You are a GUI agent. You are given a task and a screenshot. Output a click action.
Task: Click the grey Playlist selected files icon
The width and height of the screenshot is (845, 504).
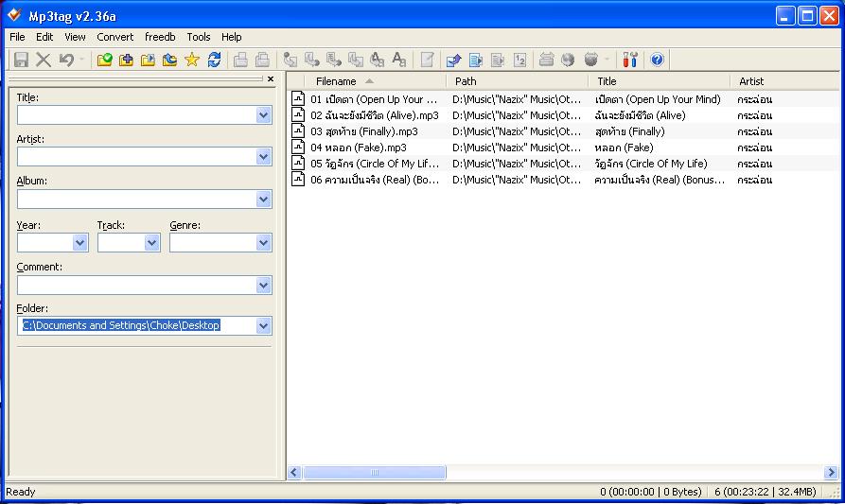pyautogui.click(x=498, y=60)
